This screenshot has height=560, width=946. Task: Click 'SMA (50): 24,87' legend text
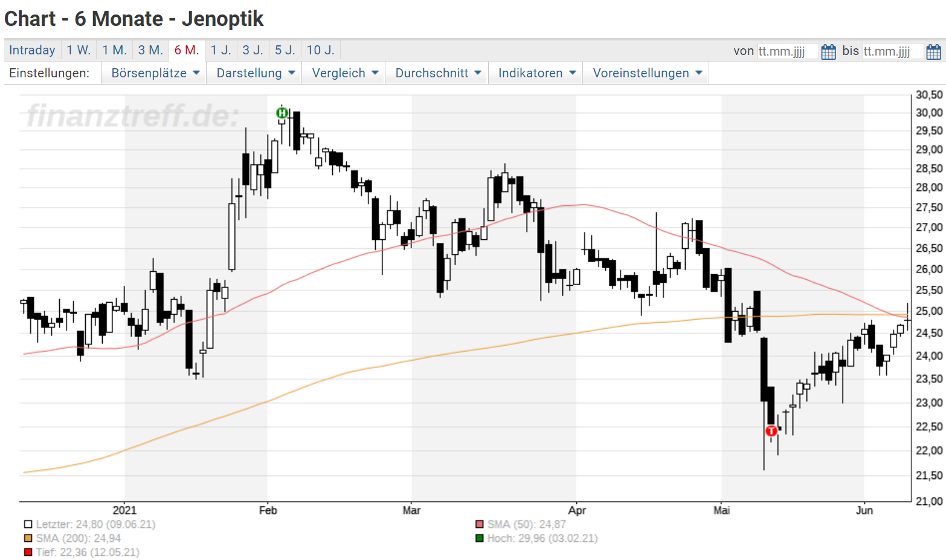[x=527, y=524]
